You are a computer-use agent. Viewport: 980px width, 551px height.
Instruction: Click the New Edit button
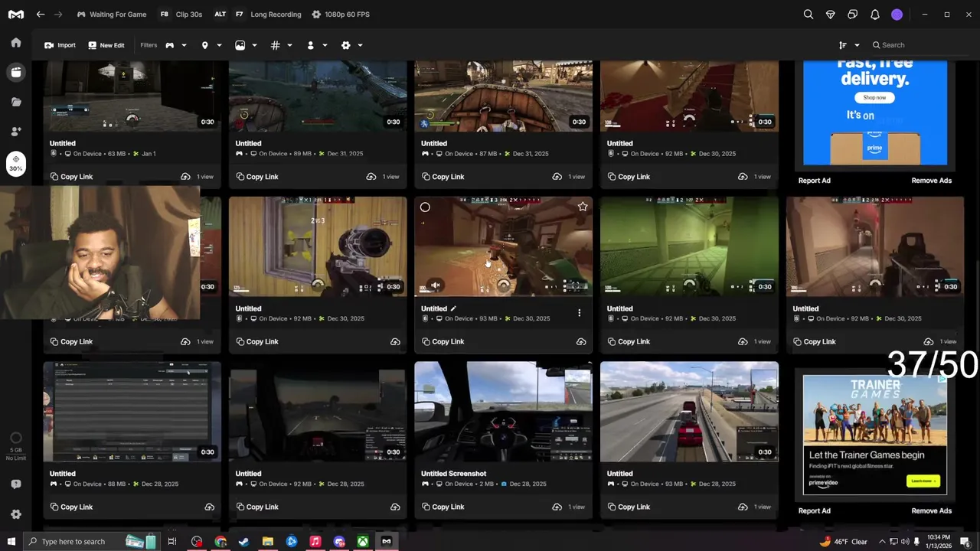(x=106, y=45)
